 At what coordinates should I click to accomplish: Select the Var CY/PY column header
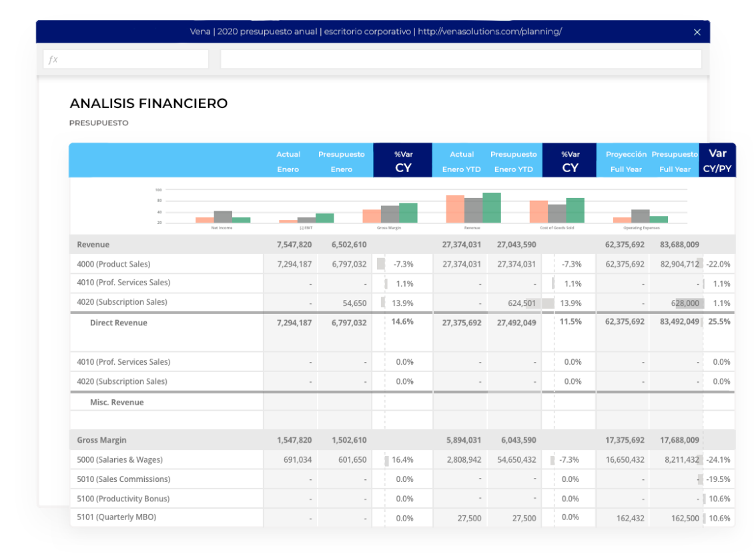tap(717, 161)
